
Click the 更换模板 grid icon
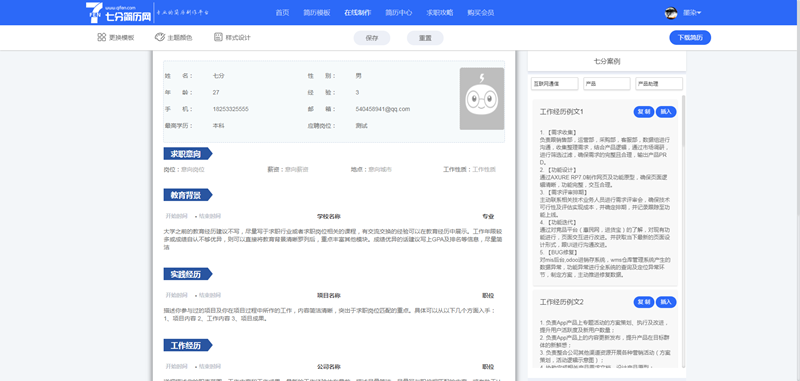click(x=102, y=37)
